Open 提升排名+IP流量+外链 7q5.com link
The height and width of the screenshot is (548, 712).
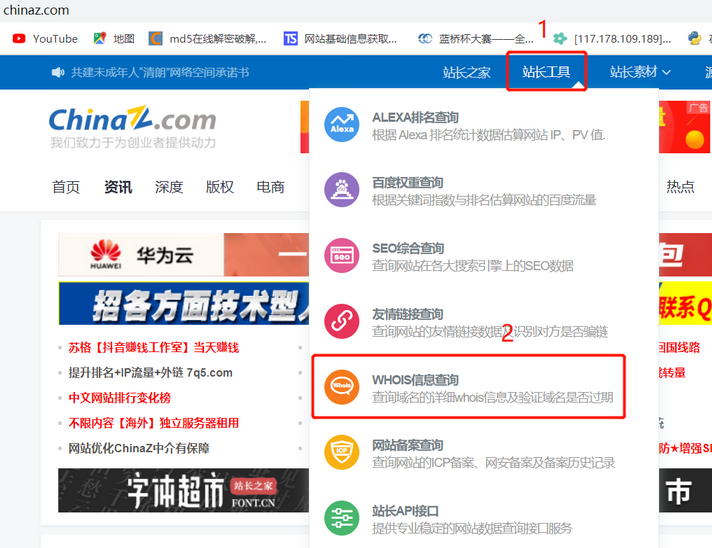(150, 373)
